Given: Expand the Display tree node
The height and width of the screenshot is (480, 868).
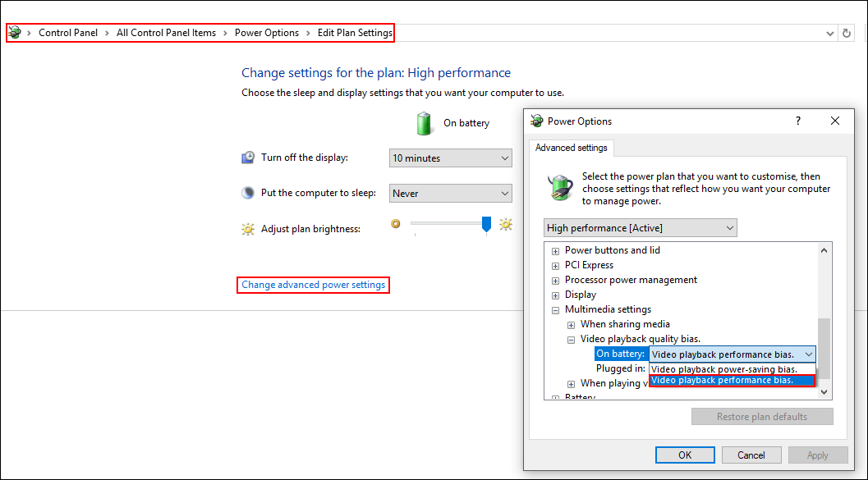Looking at the screenshot, I should (x=555, y=296).
